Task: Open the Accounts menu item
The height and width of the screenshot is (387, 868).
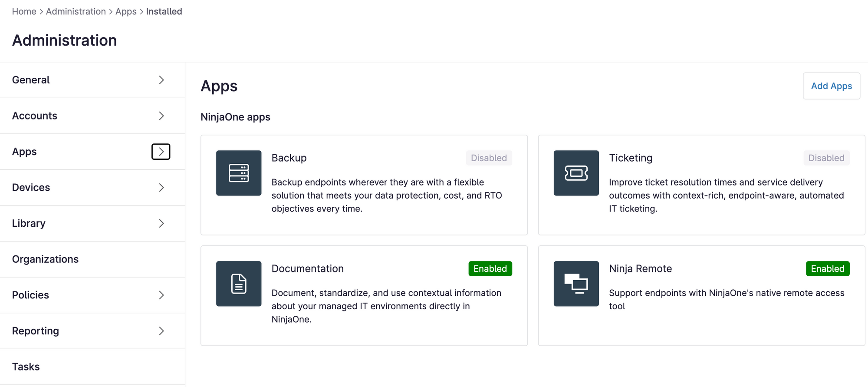Action: pyautogui.click(x=92, y=116)
